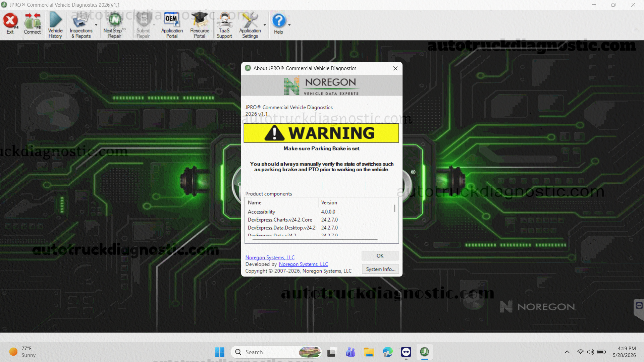644x362 pixels.
Task: Open Vehicle History from toolbar
Action: [55, 25]
